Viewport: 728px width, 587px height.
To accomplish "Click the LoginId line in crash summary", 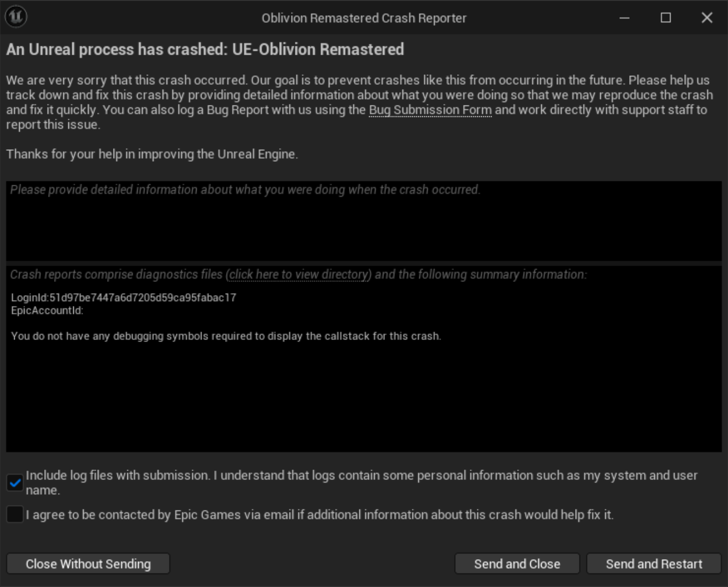I will (x=123, y=298).
